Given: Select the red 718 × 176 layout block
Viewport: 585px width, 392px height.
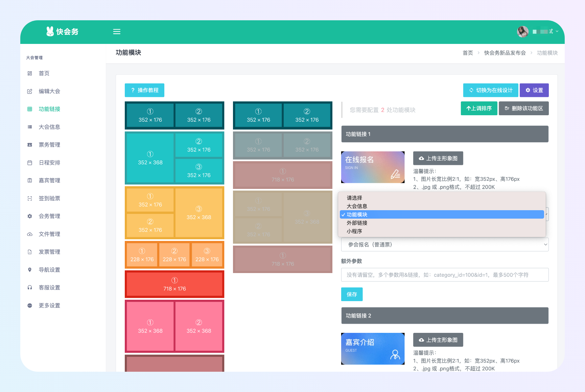Looking at the screenshot, I should point(174,284).
